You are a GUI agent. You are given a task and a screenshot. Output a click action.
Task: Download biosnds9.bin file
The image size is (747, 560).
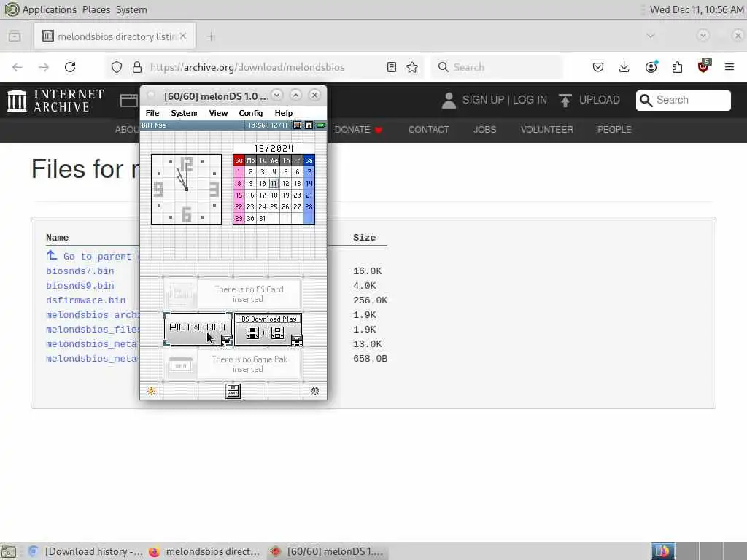point(80,286)
